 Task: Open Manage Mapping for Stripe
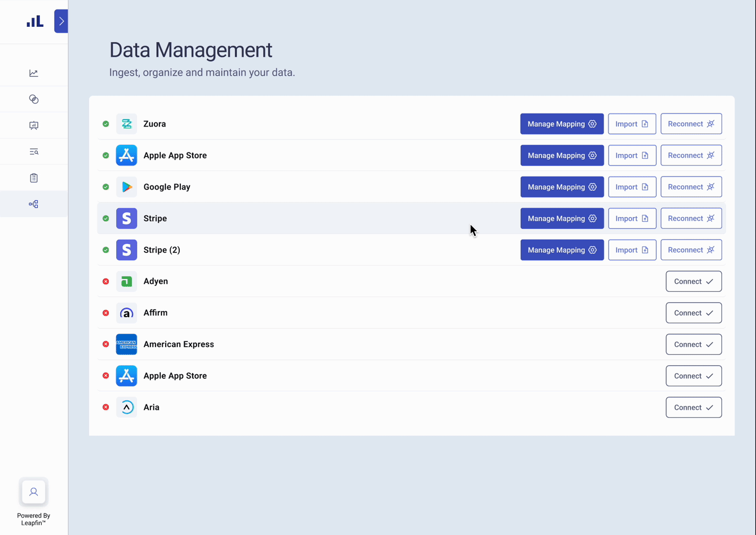click(x=562, y=219)
